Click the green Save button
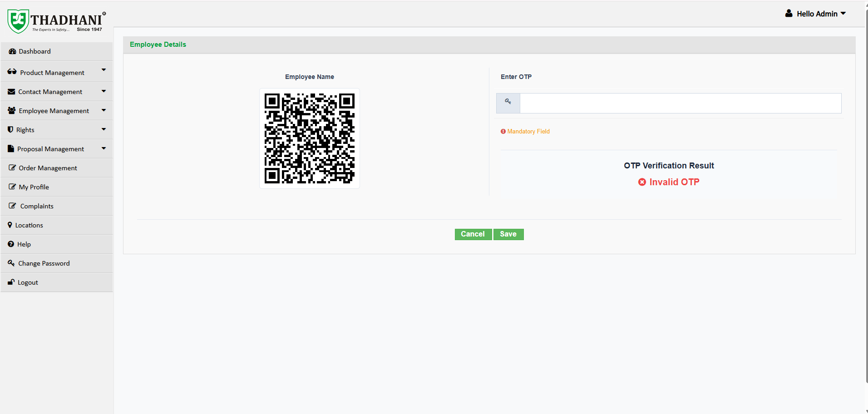This screenshot has height=414, width=868. pyautogui.click(x=508, y=234)
